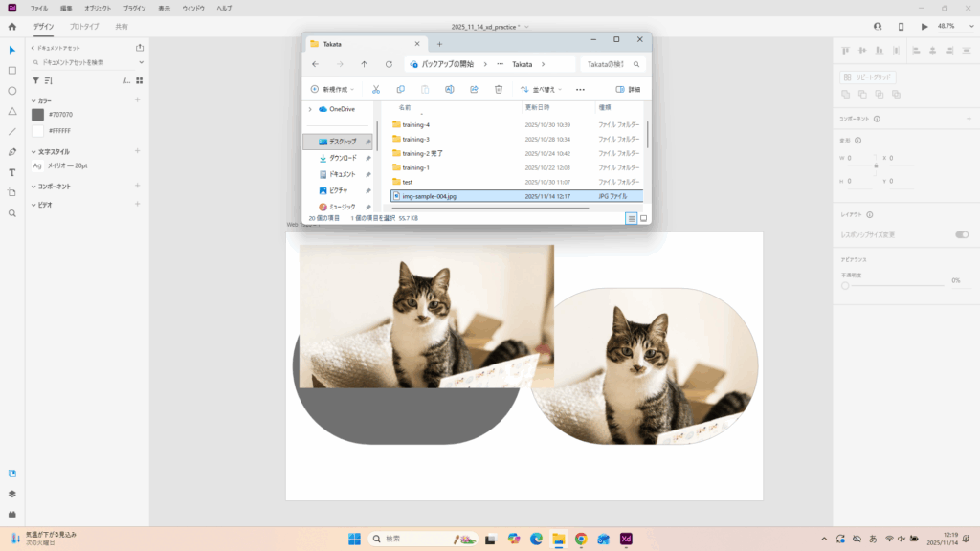Pick the Polygon tool
This screenshot has height=551, width=980.
click(x=12, y=111)
